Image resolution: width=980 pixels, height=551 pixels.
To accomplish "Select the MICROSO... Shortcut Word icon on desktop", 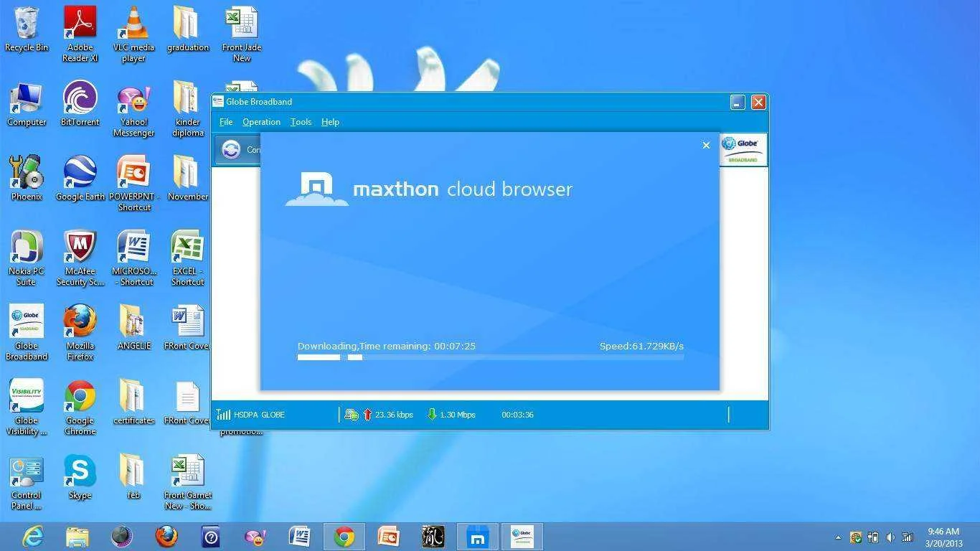I will (133, 259).
